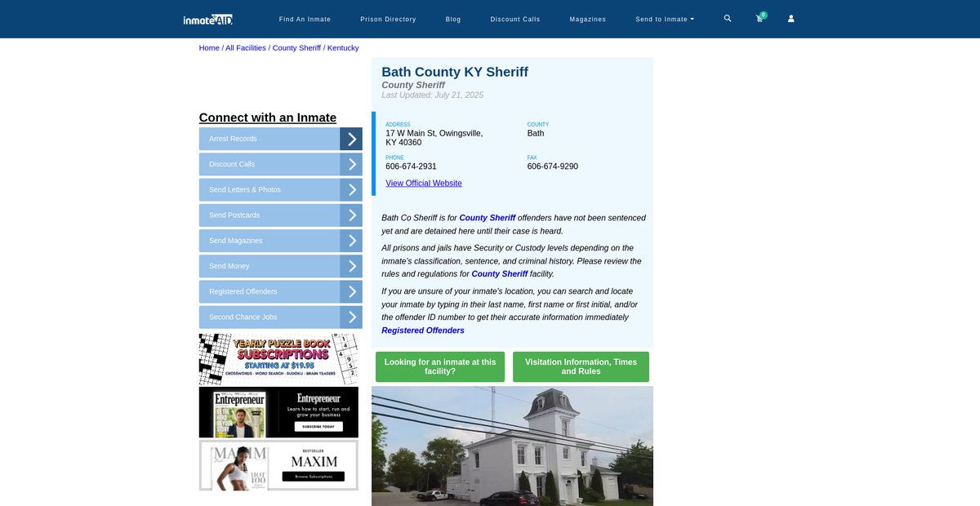The width and height of the screenshot is (980, 506).
Task: Click the arrow beside Discount Calls sidebar item
Action: pos(351,164)
